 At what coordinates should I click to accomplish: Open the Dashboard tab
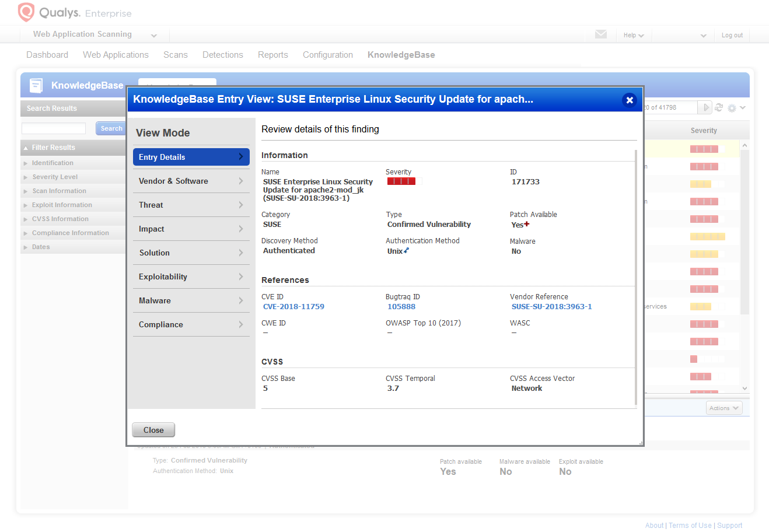(x=47, y=55)
